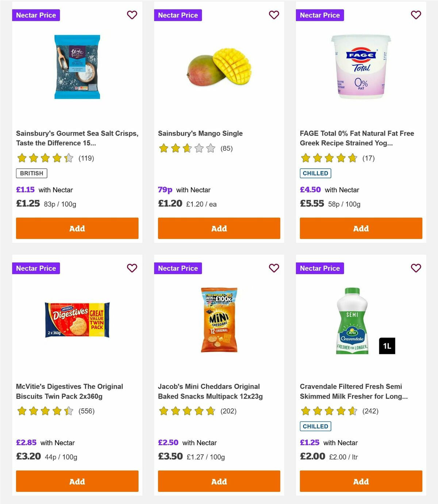
Task: Click the Nectar Price badge on the milk card
Action: pyautogui.click(x=320, y=268)
